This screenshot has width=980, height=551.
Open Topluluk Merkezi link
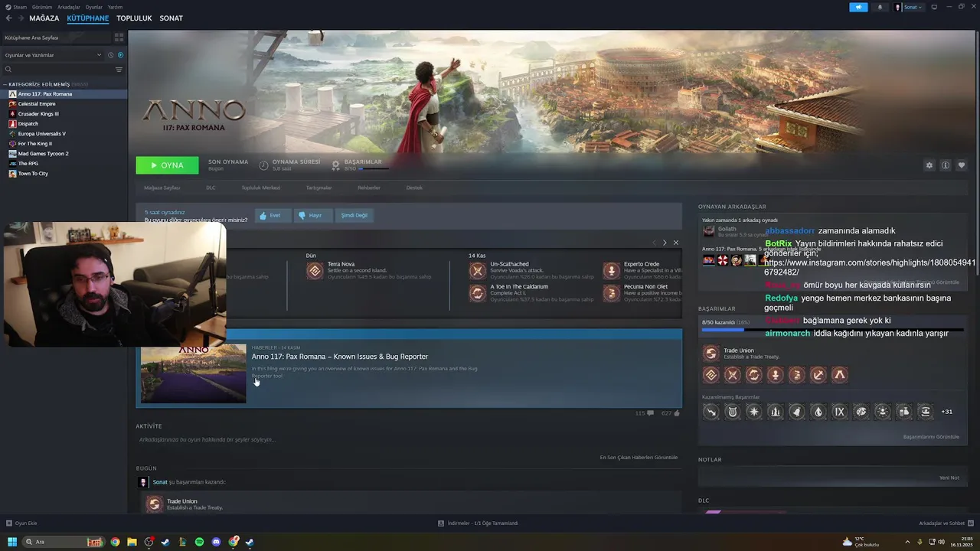pos(261,187)
